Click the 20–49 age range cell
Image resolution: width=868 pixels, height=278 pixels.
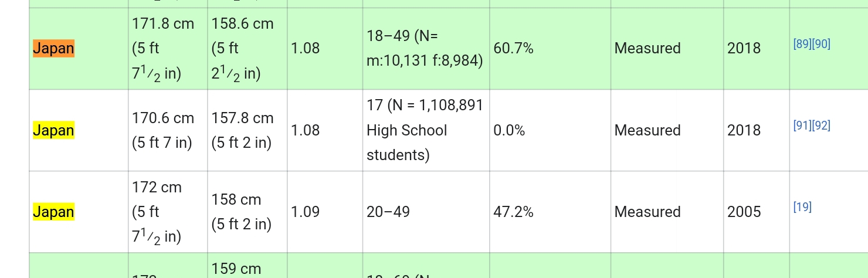click(x=426, y=212)
